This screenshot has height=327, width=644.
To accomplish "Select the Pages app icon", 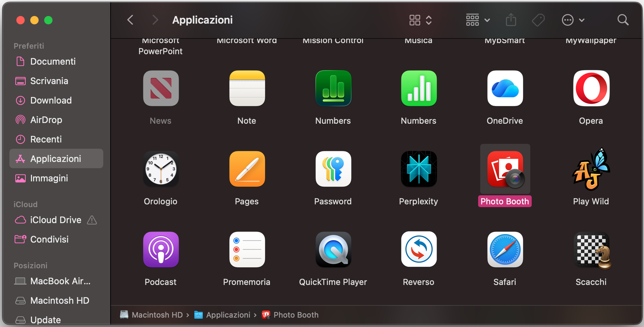I will (247, 169).
